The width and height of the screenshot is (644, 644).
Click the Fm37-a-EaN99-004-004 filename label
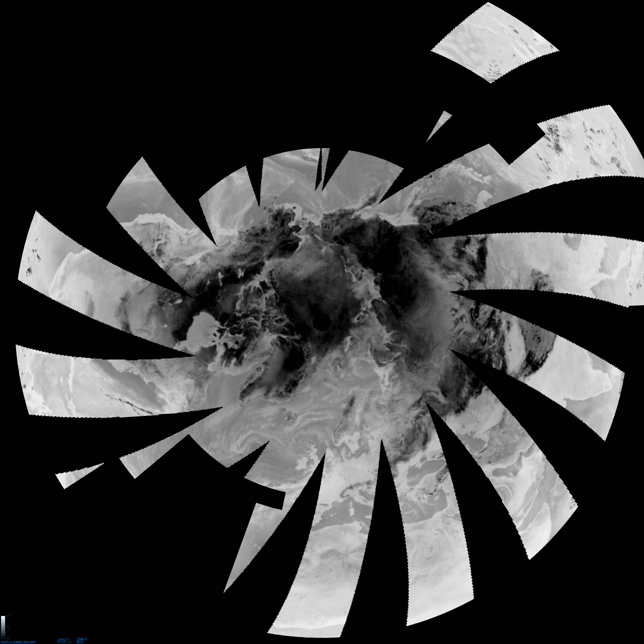(18, 642)
